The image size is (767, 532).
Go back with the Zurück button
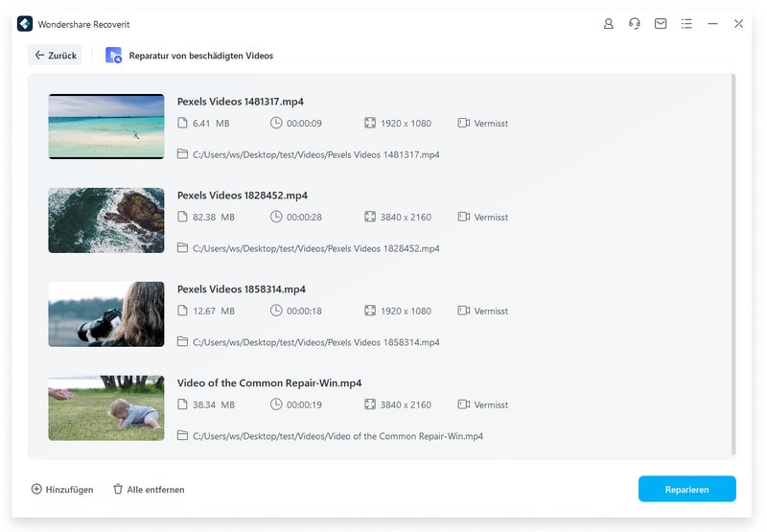click(55, 56)
